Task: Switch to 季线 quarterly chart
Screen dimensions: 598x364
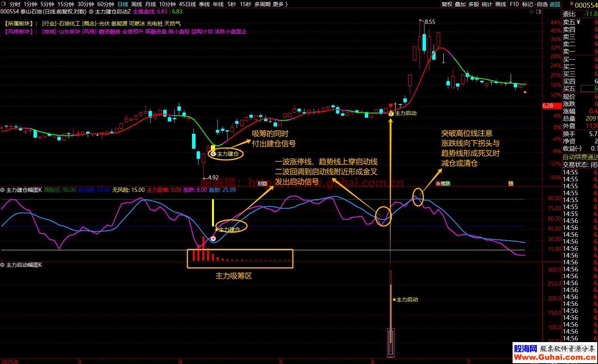Action: pyautogui.click(x=204, y=4)
